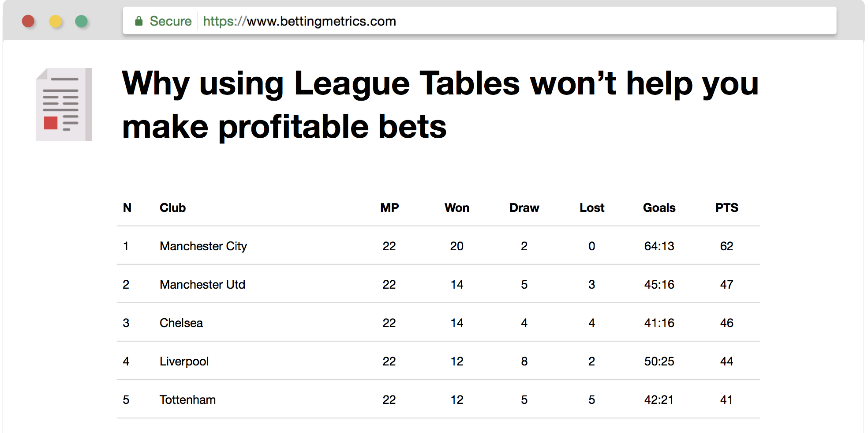This screenshot has height=433, width=868.
Task: Click the green maximize window dot
Action: [x=82, y=21]
